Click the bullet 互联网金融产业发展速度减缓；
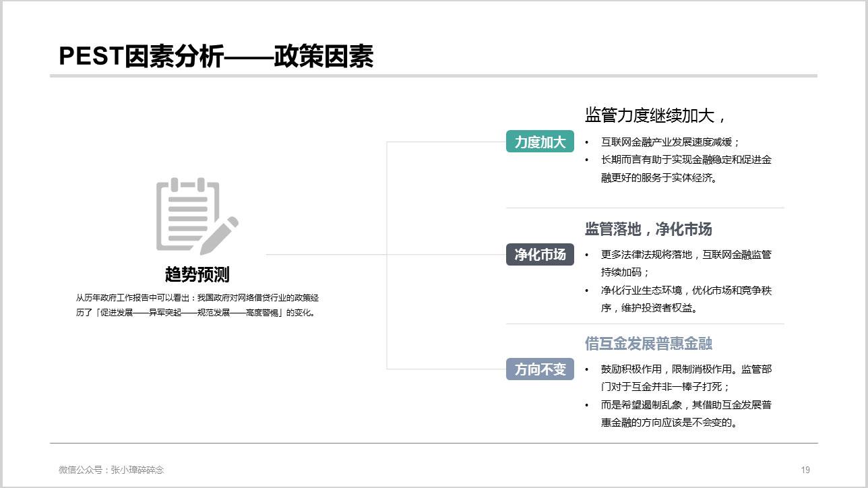This screenshot has height=488, width=868. [671, 142]
